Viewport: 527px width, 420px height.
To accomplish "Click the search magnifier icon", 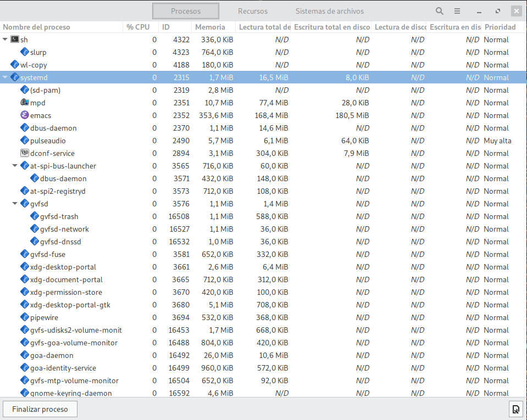I will (x=440, y=11).
